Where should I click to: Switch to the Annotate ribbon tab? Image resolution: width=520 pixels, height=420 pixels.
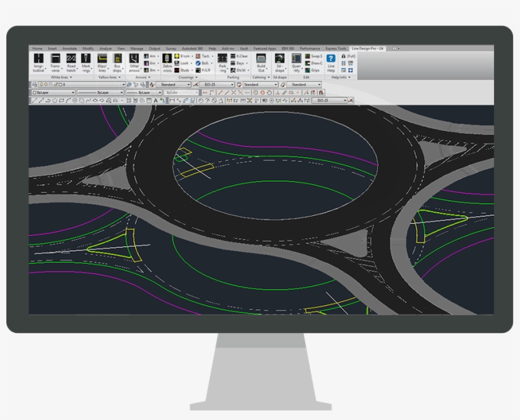click(70, 49)
